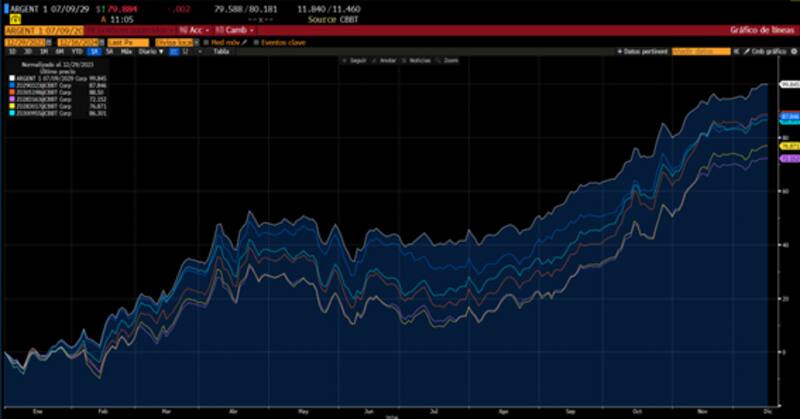Click the Seguir crosshair tool
Image resolution: width=800 pixels, height=419 pixels.
coord(354,61)
